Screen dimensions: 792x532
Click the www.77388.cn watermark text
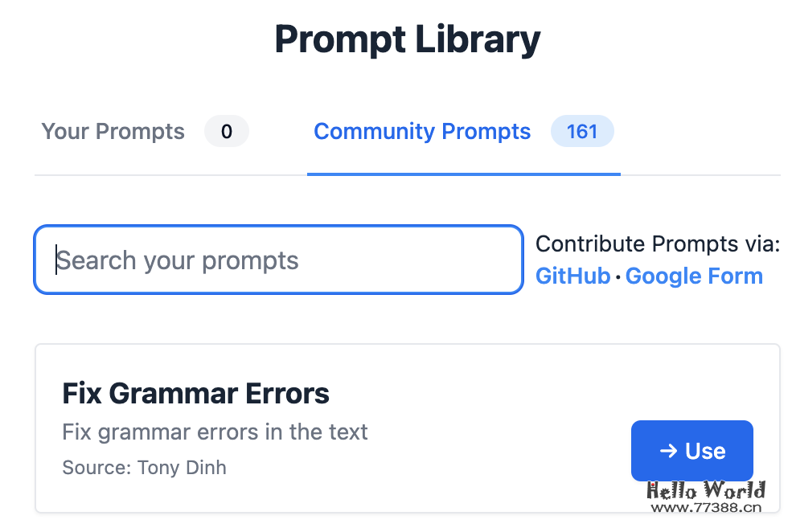706,507
